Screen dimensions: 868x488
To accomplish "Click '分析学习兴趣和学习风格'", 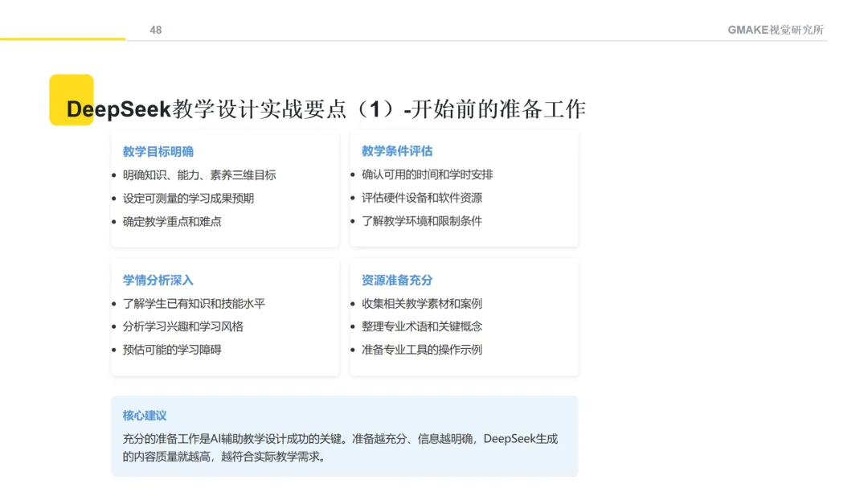I will click(182, 326).
